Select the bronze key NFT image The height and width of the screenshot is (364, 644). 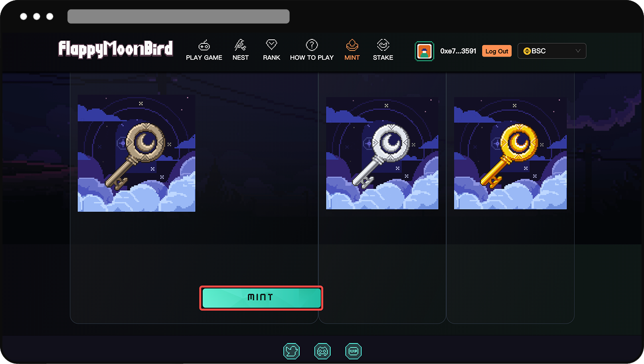(x=136, y=153)
